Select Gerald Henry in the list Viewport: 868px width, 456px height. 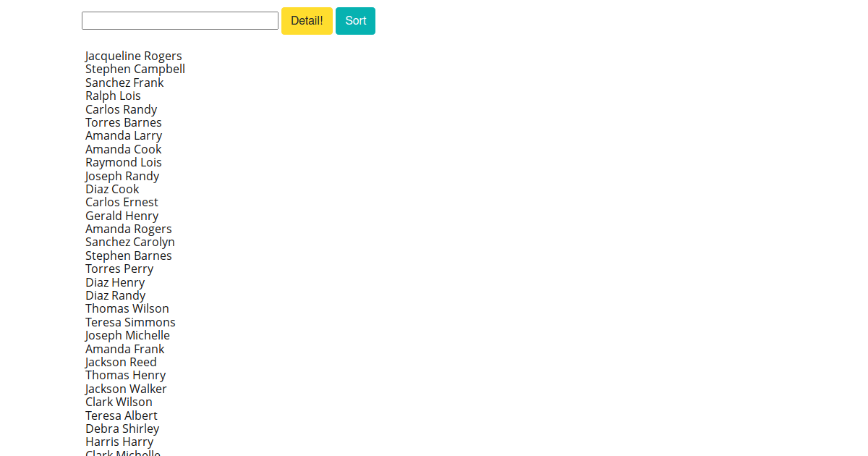pos(122,216)
